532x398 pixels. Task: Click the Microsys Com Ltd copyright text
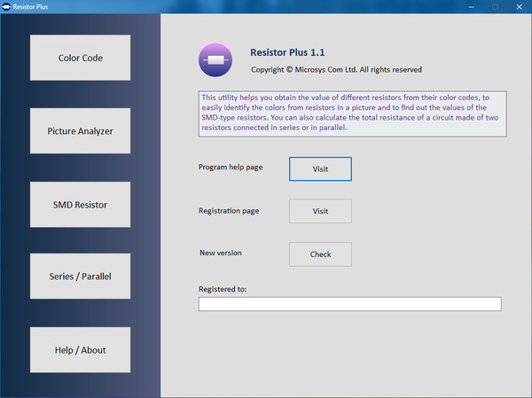[336, 69]
